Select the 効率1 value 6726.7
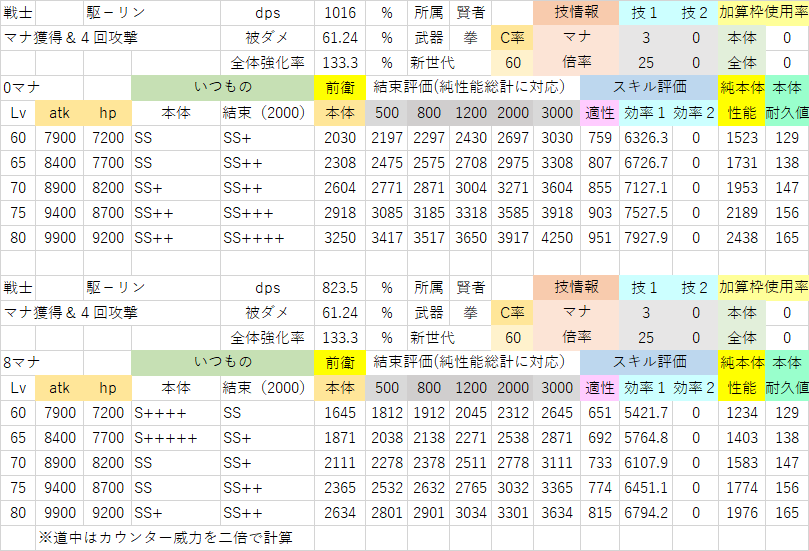 click(x=646, y=163)
